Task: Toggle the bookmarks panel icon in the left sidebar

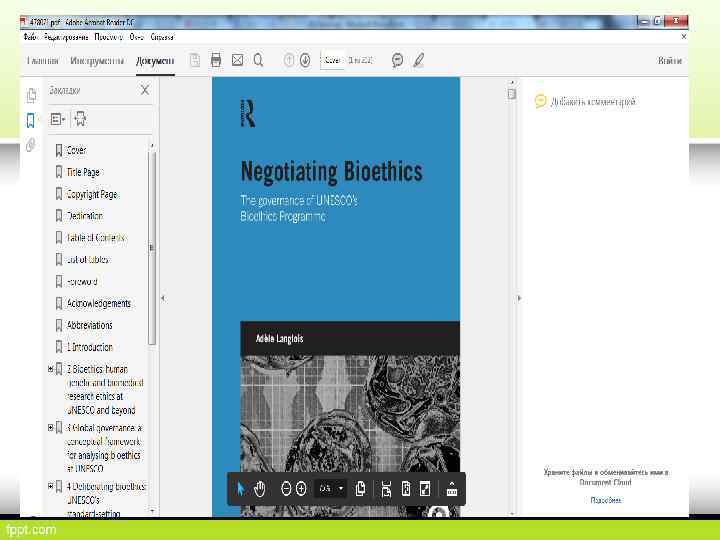Action: [31, 121]
